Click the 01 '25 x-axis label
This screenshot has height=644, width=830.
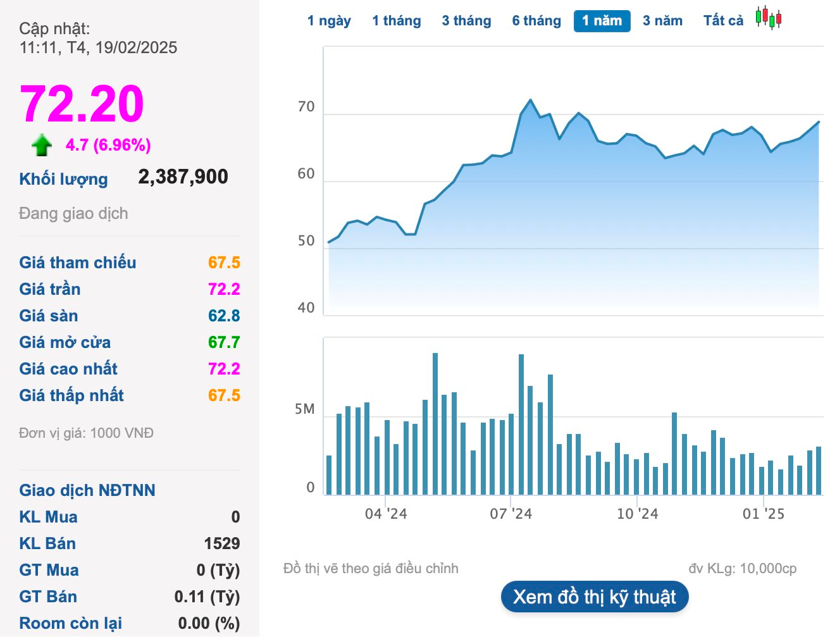pos(763,514)
